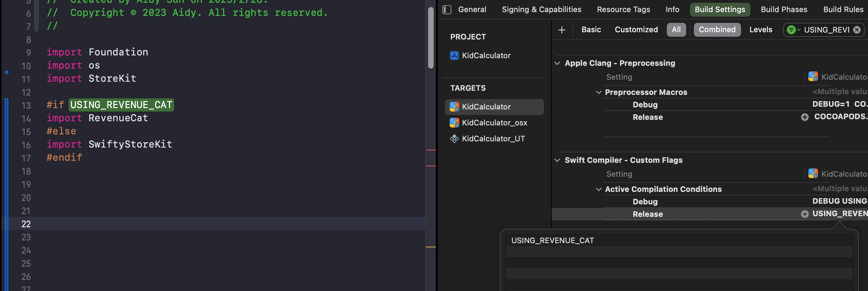Click plus icon on Preprocessor Macros Release row

click(805, 117)
